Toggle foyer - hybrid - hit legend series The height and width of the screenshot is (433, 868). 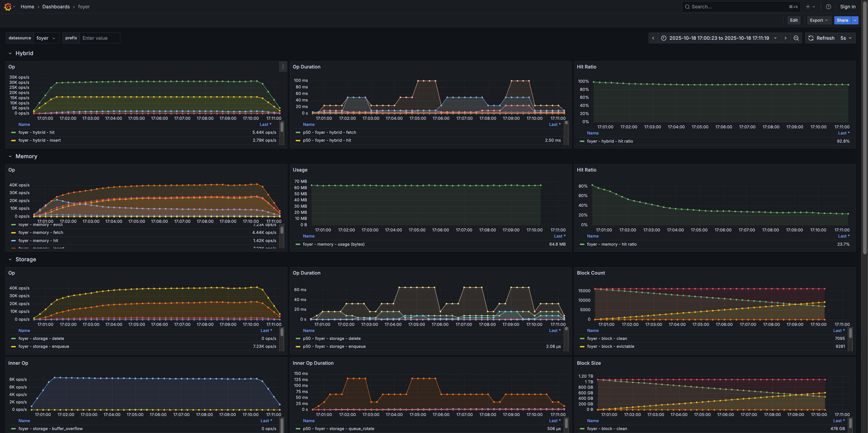click(36, 132)
